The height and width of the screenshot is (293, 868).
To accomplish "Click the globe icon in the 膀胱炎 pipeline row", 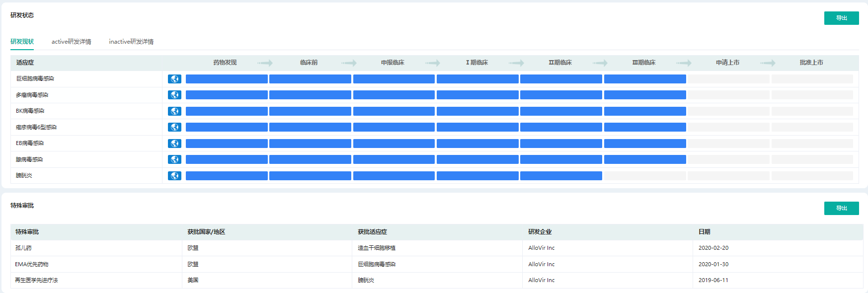I will coord(174,176).
